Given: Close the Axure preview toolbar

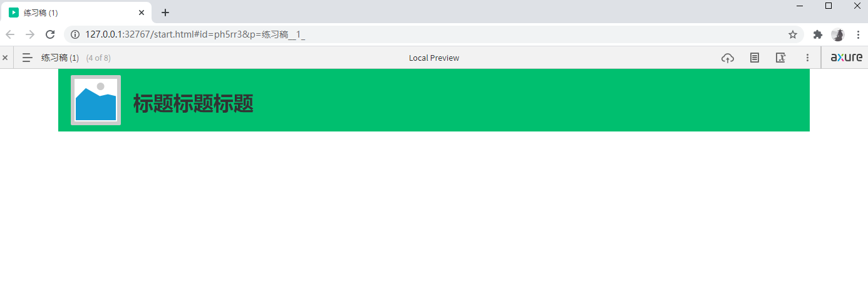Looking at the screenshot, I should [x=5, y=58].
